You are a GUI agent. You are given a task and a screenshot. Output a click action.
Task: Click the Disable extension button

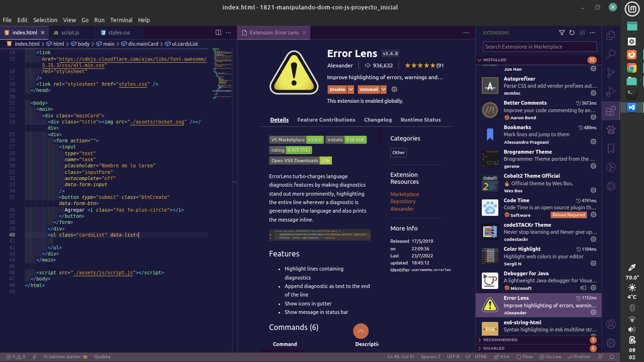tap(338, 90)
